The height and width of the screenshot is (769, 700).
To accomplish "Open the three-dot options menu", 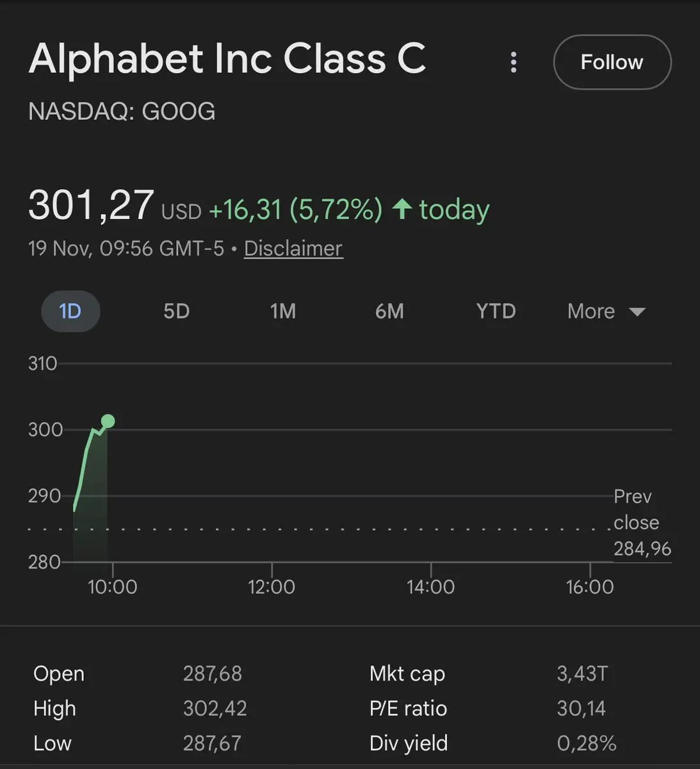I will pos(513,62).
